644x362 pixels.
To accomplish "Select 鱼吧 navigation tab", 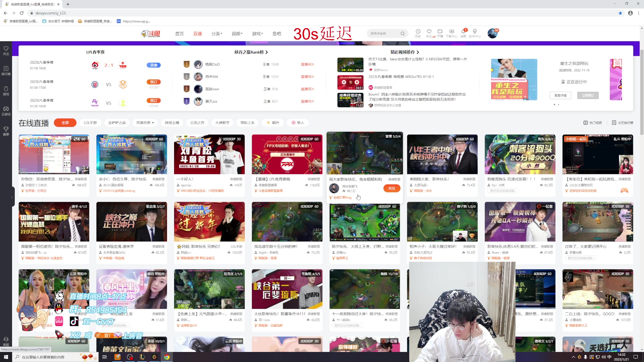I will tap(277, 34).
